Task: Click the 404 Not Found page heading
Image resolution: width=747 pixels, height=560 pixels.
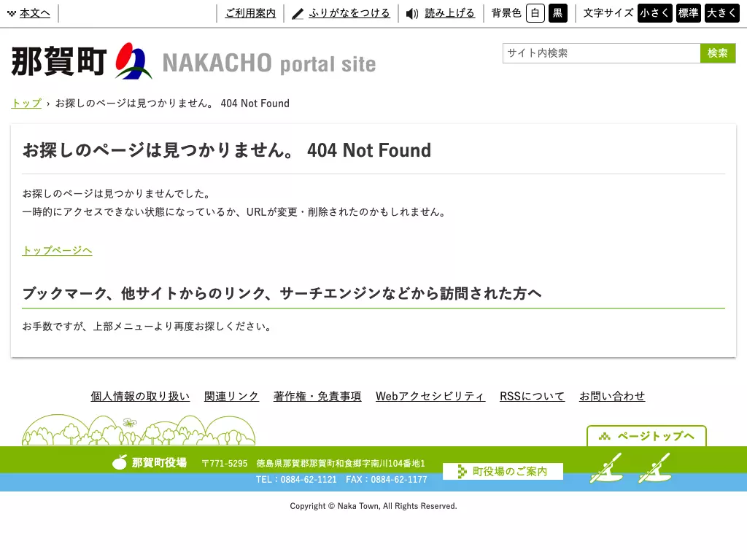Action: [227, 150]
